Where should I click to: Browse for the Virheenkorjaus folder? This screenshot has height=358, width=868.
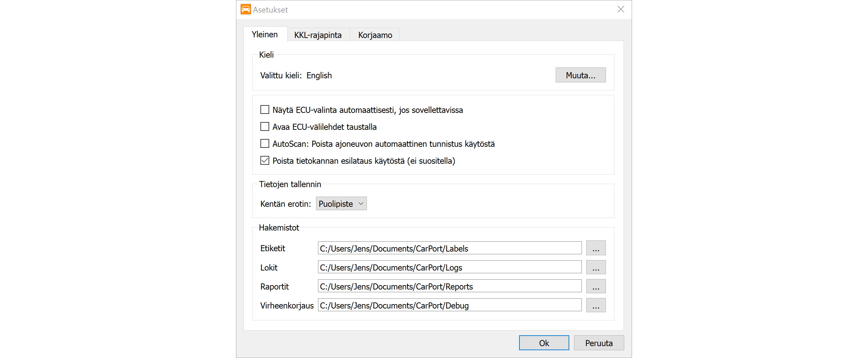pyautogui.click(x=596, y=305)
